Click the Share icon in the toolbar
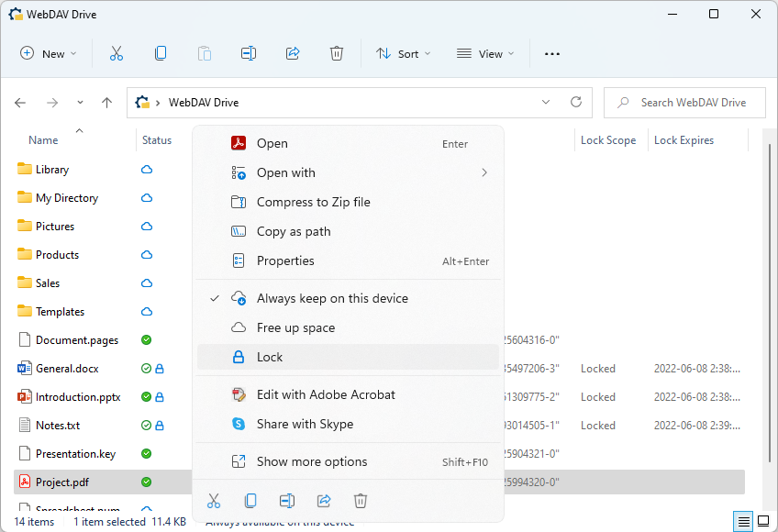The height and width of the screenshot is (532, 778). coord(292,53)
